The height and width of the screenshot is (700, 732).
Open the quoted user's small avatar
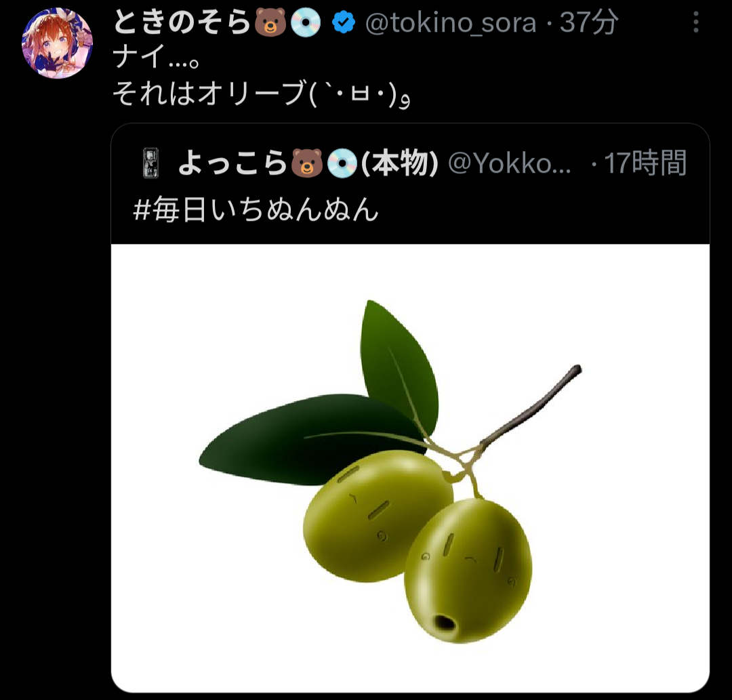tap(150, 163)
